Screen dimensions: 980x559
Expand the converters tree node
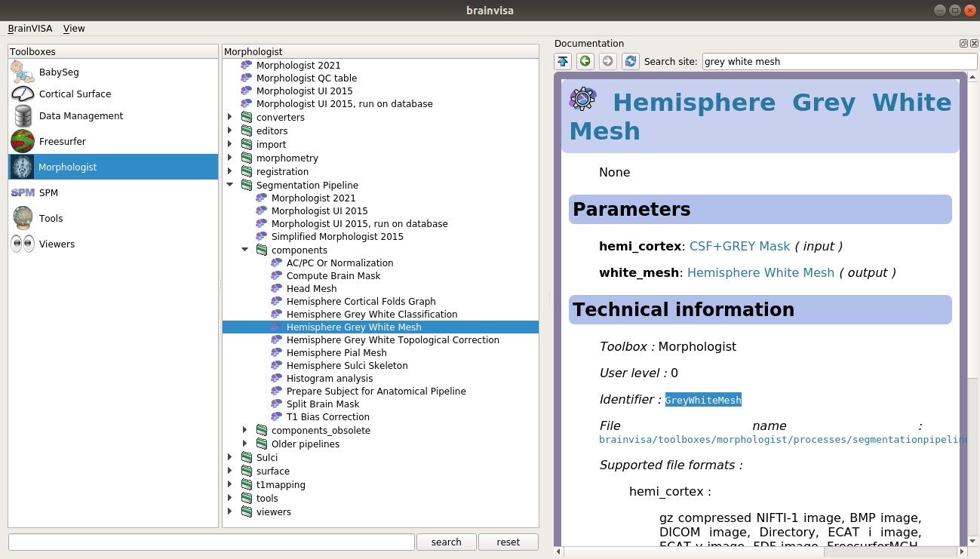230,118
